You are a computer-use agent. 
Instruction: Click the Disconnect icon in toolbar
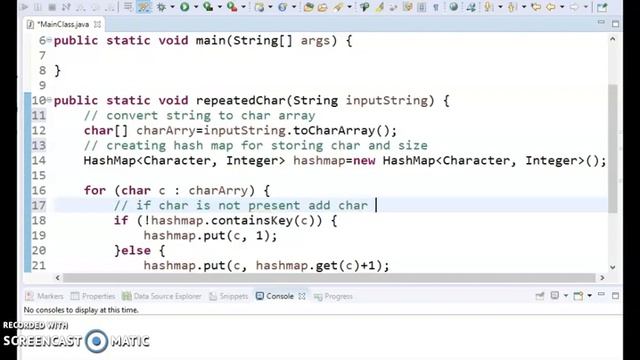coord(66,7)
